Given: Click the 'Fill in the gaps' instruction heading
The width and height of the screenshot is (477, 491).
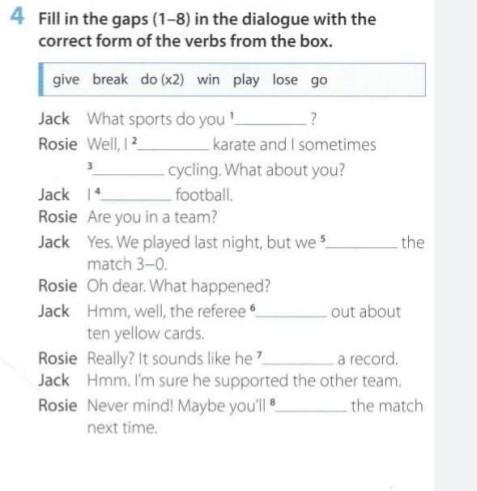Looking at the screenshot, I should [x=207, y=30].
